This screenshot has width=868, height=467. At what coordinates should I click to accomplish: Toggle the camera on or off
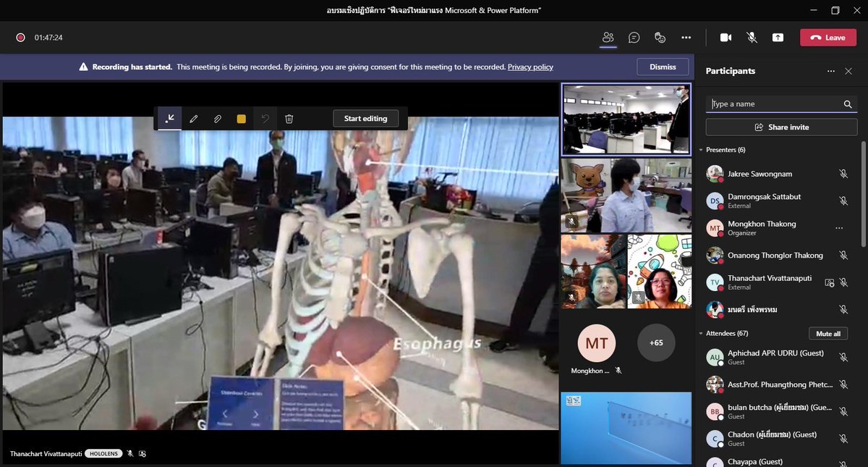(x=726, y=38)
